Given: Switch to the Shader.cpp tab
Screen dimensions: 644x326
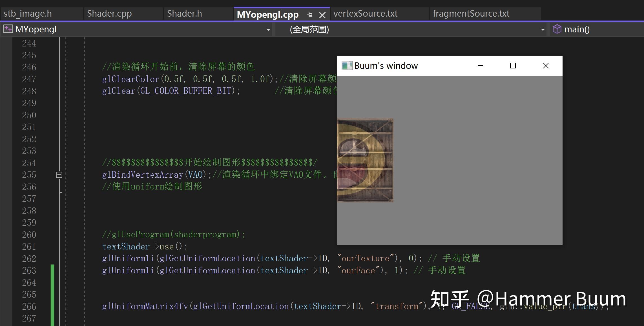Looking at the screenshot, I should click(x=109, y=13).
